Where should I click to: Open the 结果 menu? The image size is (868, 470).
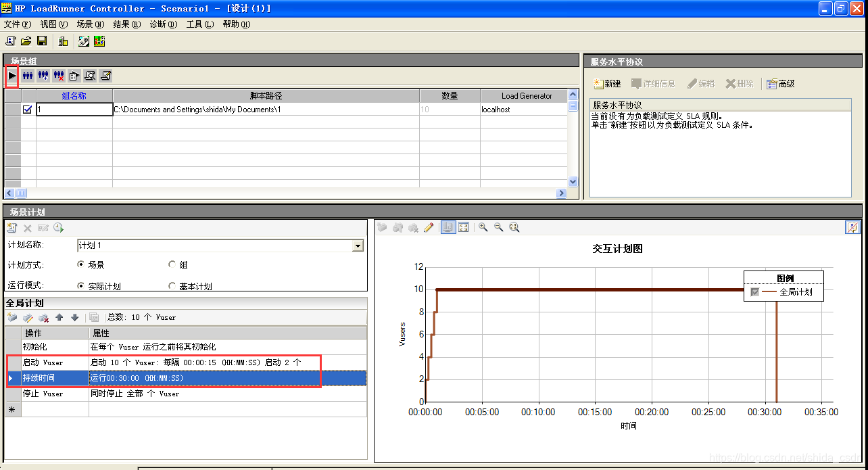coord(127,24)
